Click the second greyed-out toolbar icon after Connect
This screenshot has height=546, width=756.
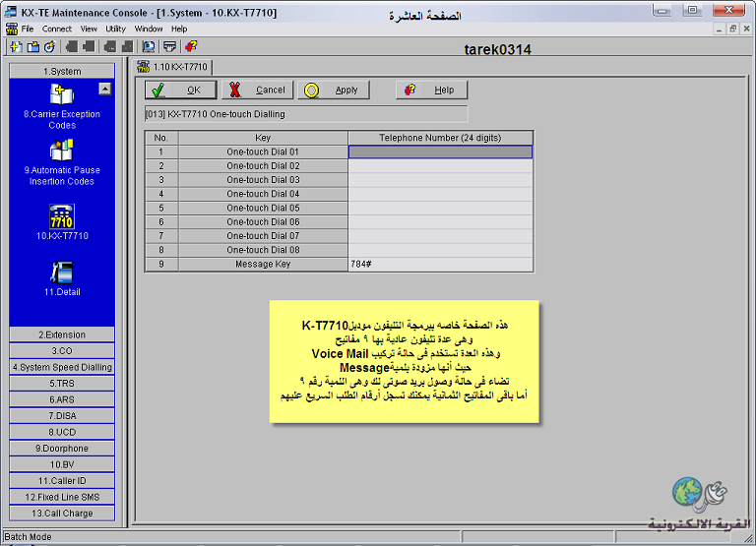89,47
